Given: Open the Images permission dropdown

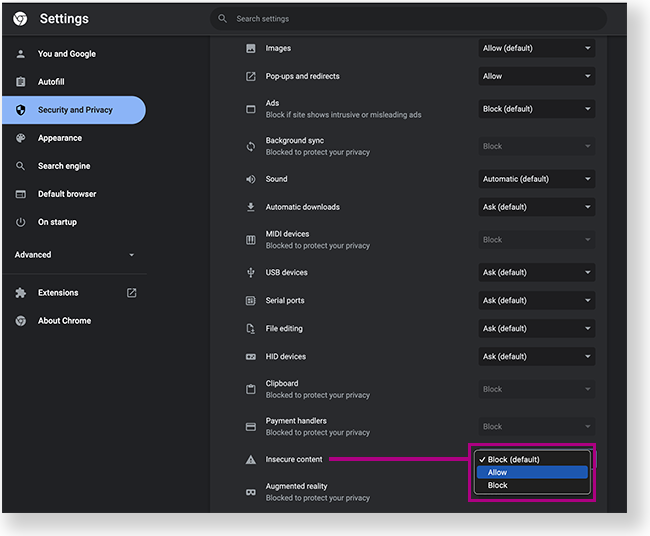Looking at the screenshot, I should coord(536,48).
